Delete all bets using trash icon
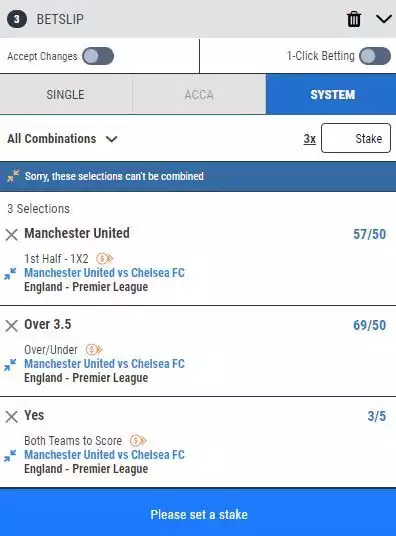396x536 pixels. (354, 19)
